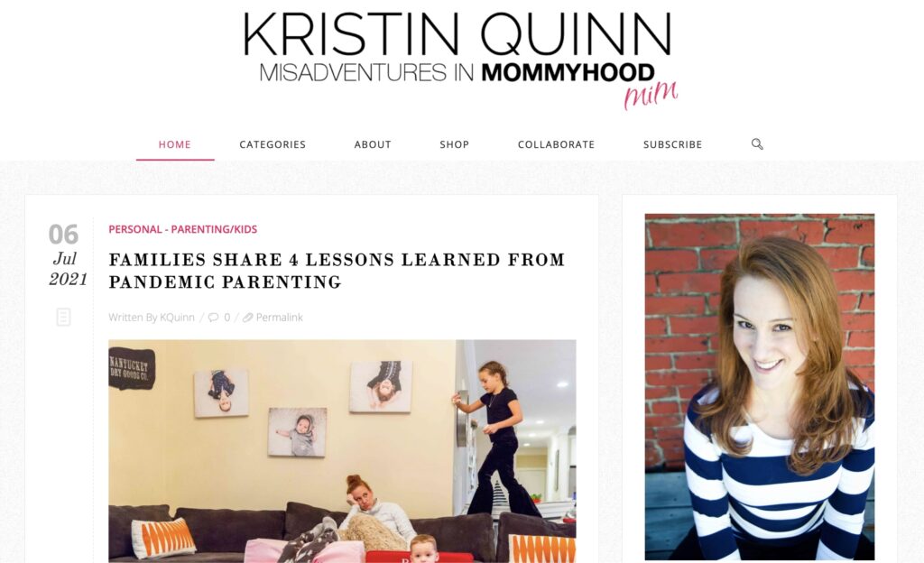Open the living room featured post image

(342, 451)
